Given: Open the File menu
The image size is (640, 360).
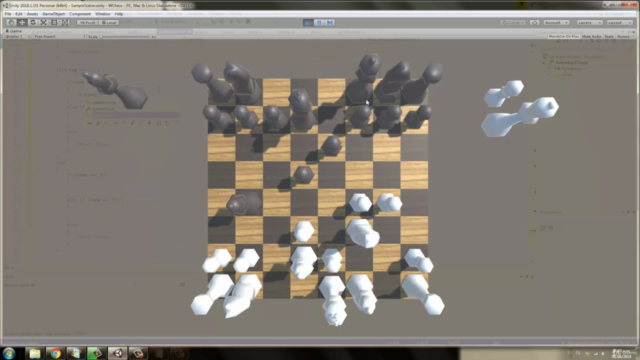Looking at the screenshot, I should tap(8, 14).
